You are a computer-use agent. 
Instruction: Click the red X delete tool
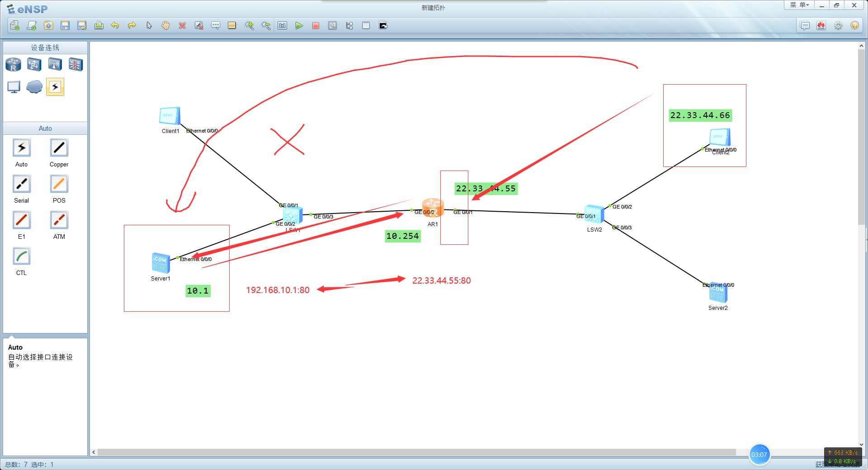coord(182,25)
